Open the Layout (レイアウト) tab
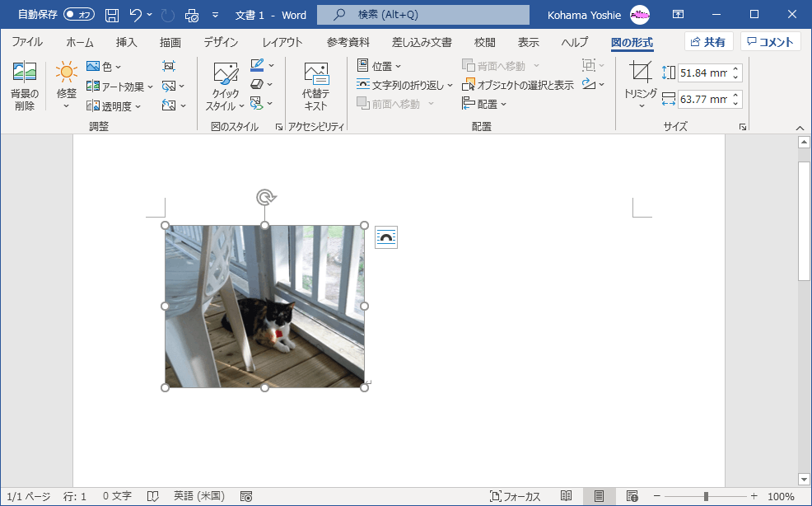The image size is (812, 506). (282, 43)
